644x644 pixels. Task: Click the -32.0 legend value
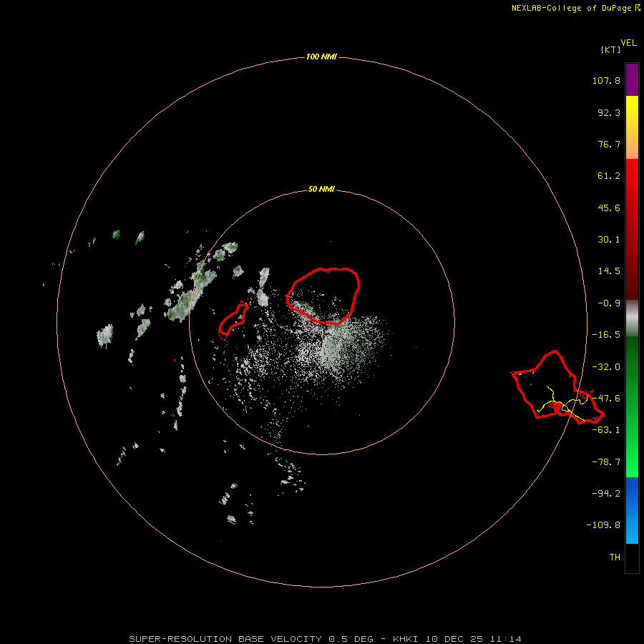point(606,367)
